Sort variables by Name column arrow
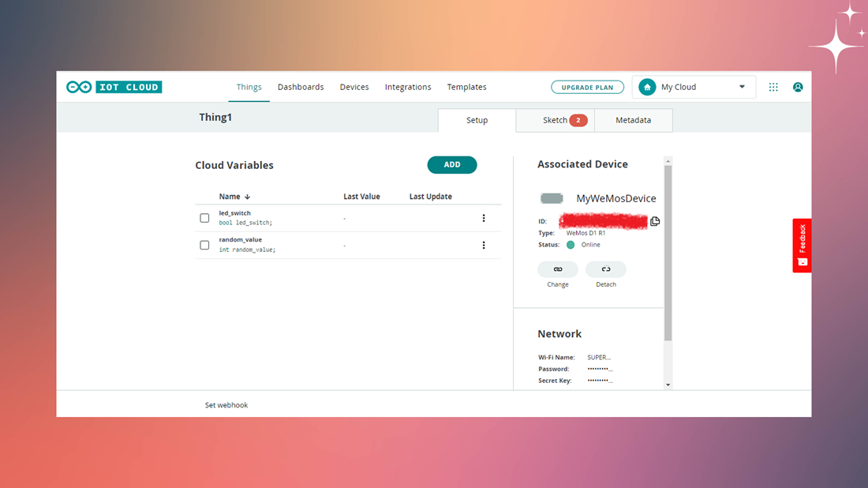This screenshot has width=868, height=488. [x=248, y=197]
